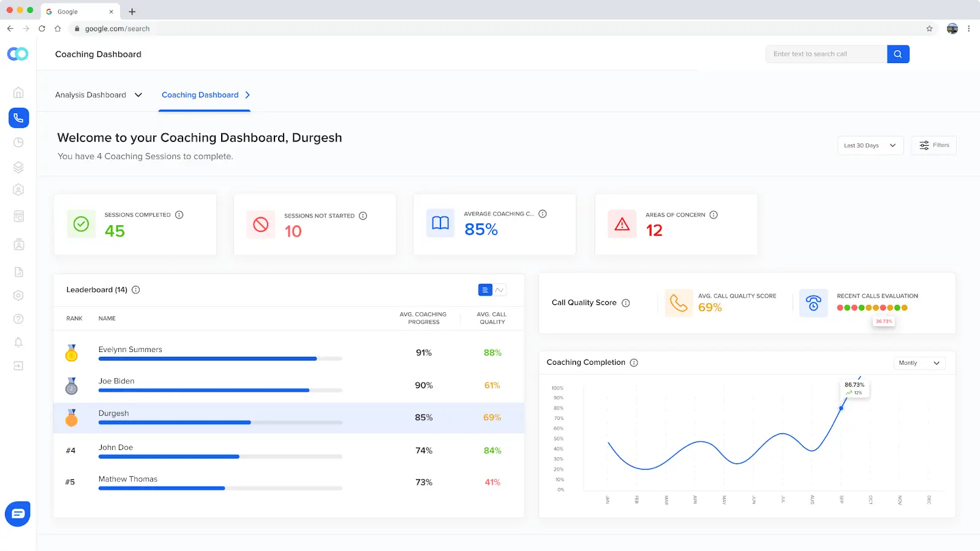
Task: Click the notifications bell icon
Action: 18,342
